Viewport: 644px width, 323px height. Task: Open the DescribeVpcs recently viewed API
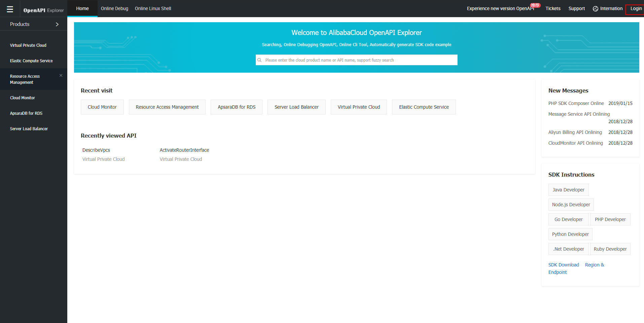96,150
